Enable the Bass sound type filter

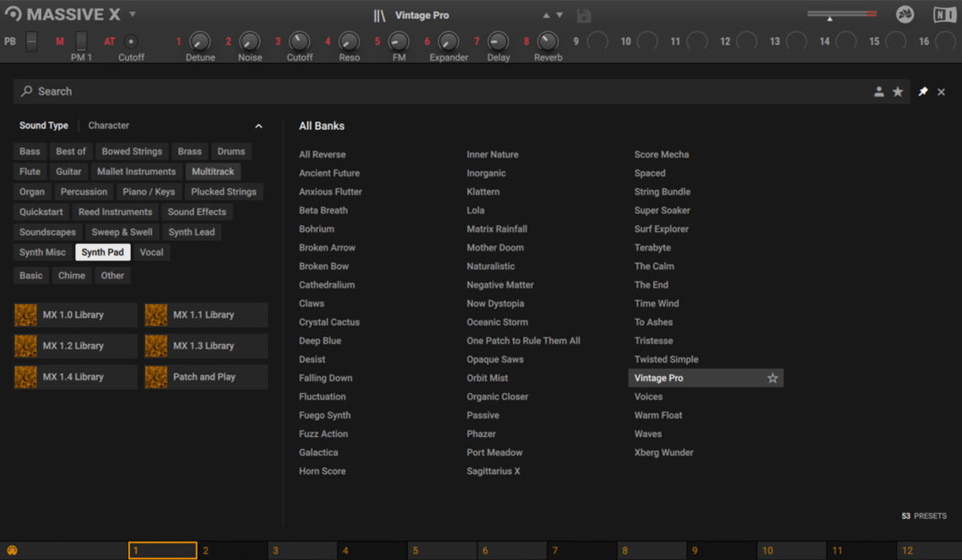point(29,151)
